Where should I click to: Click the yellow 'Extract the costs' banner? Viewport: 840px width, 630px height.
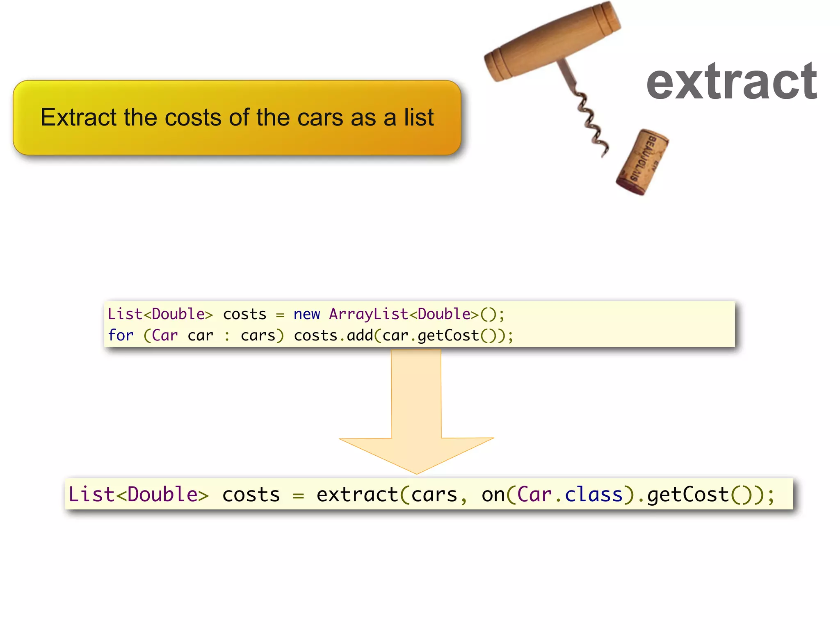pyautogui.click(x=237, y=118)
